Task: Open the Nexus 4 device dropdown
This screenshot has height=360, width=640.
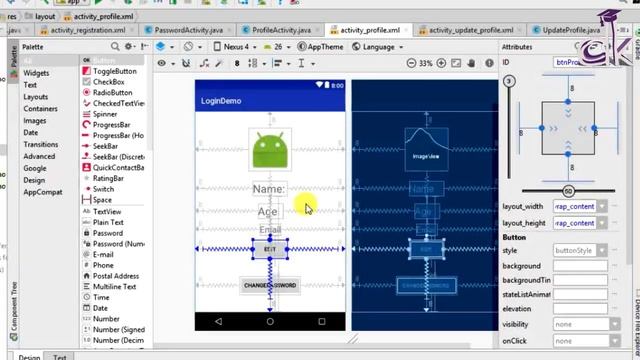Action: [x=235, y=47]
